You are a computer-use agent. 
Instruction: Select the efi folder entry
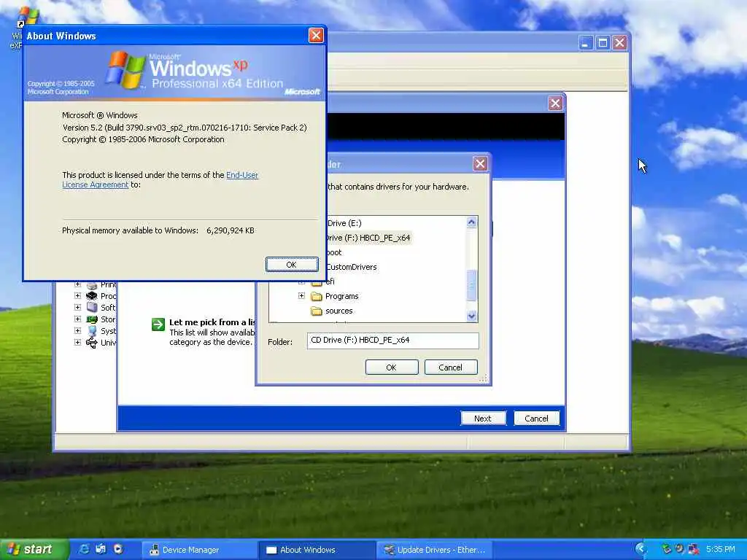[330, 281]
